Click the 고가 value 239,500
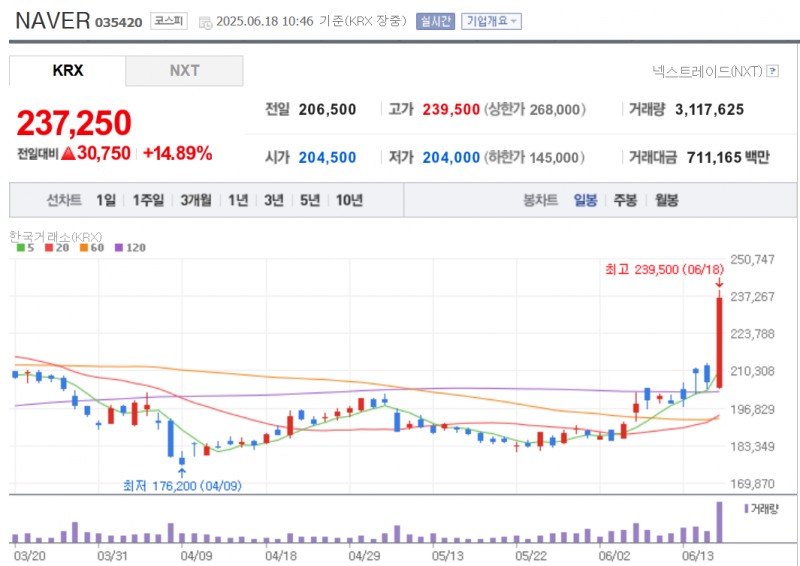This screenshot has width=800, height=566. 451,110
